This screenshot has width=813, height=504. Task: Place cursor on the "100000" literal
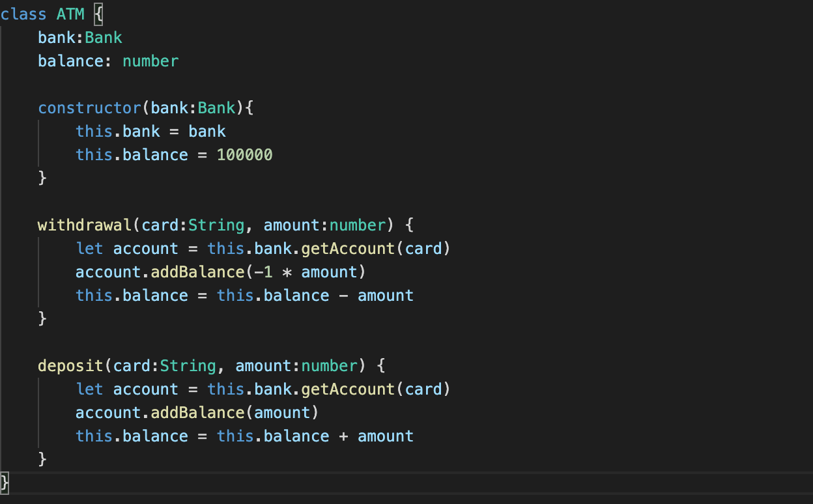click(x=245, y=154)
